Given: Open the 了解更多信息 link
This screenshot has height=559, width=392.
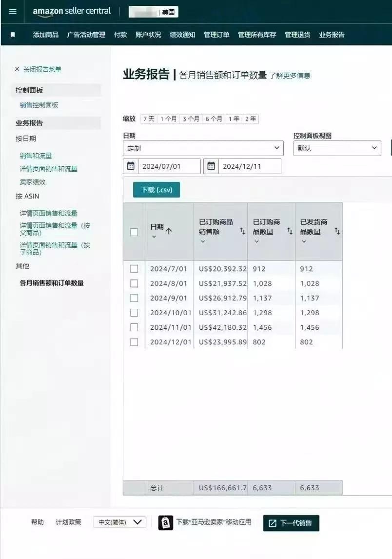Looking at the screenshot, I should 290,76.
